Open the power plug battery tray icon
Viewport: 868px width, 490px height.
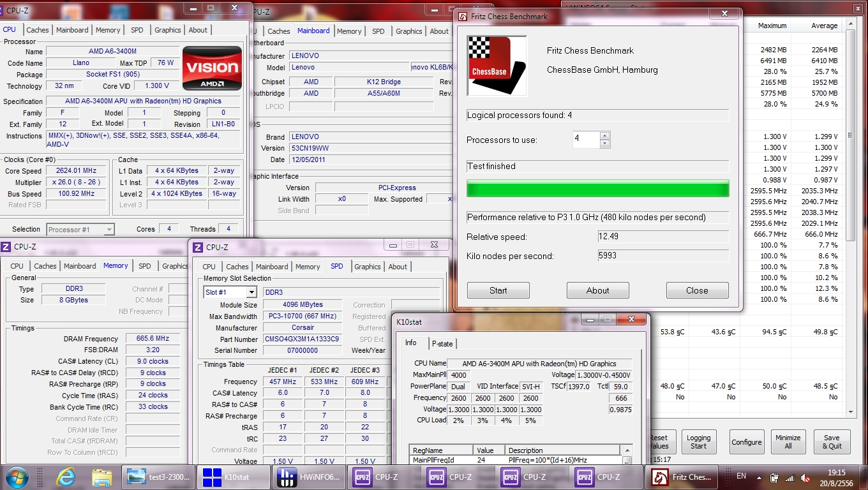[x=774, y=477]
